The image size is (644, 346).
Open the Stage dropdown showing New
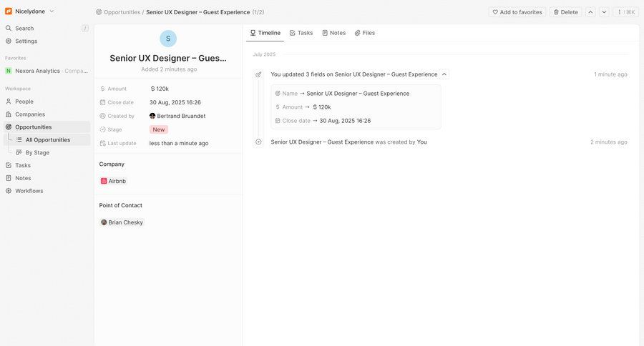pyautogui.click(x=159, y=129)
